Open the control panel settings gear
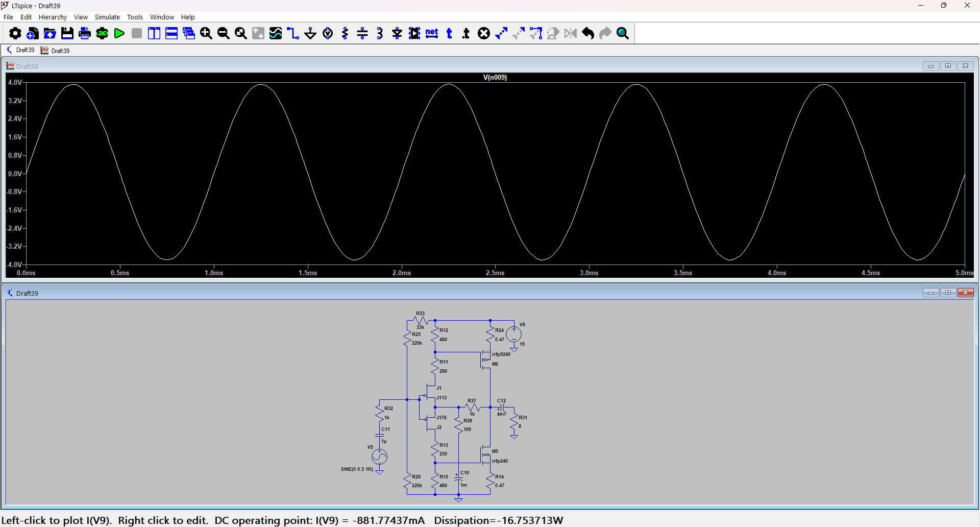This screenshot has height=527, width=980. 15,34
